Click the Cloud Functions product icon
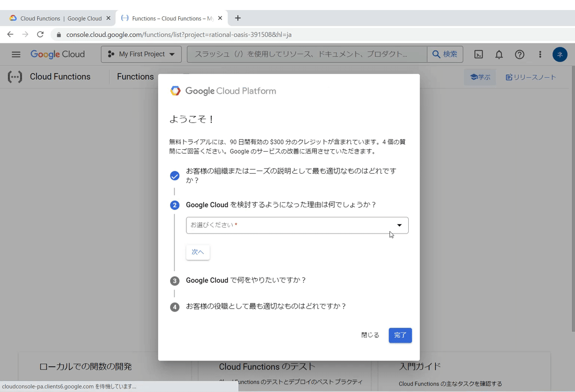 tap(15, 77)
